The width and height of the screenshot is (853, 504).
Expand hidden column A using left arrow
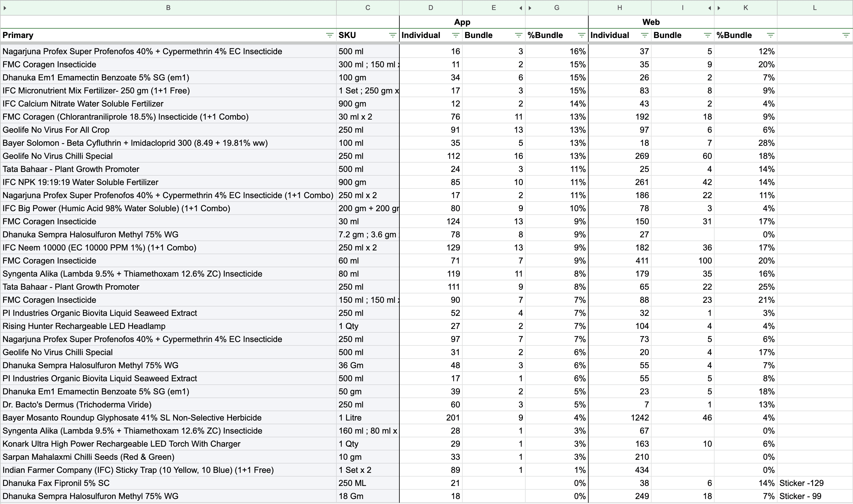[5, 8]
